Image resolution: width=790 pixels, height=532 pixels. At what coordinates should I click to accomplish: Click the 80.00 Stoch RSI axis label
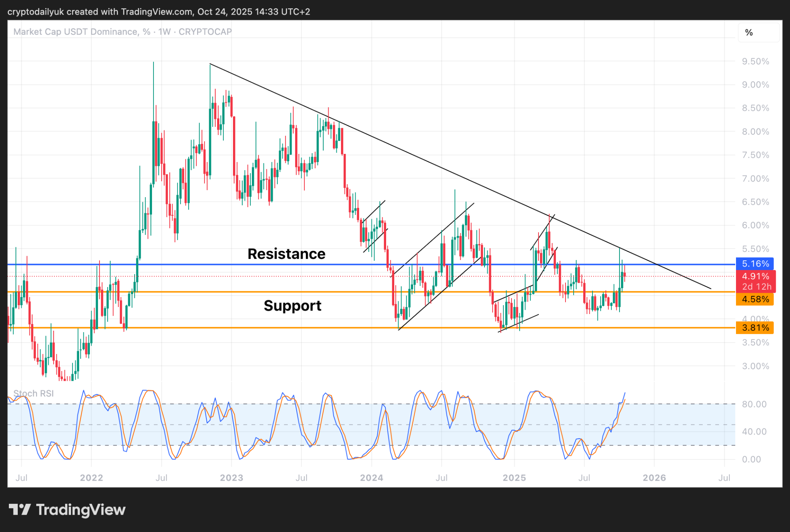tap(754, 404)
